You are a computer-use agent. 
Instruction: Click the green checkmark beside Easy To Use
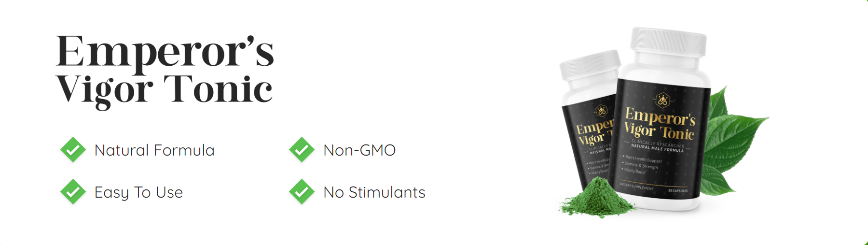(x=73, y=192)
